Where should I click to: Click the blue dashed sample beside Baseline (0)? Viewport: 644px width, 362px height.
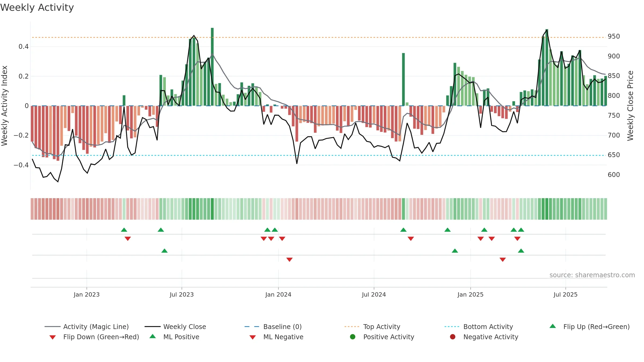coord(252,327)
